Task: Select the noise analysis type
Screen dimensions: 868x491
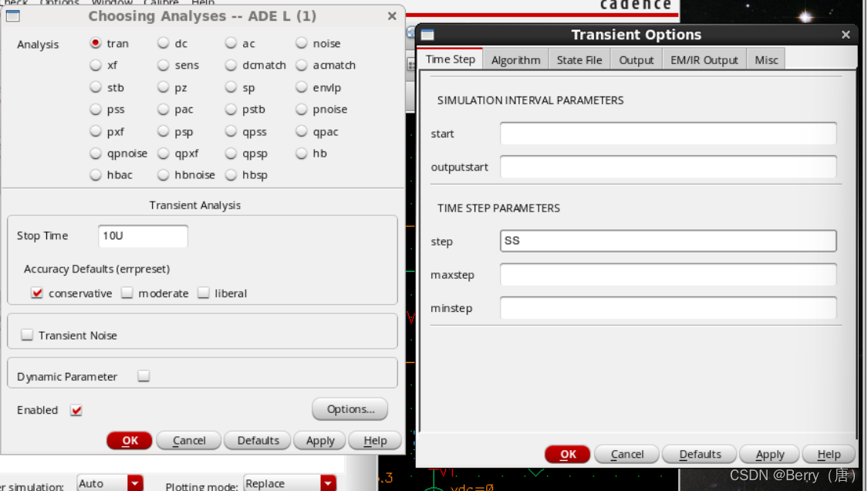Action: tap(302, 43)
